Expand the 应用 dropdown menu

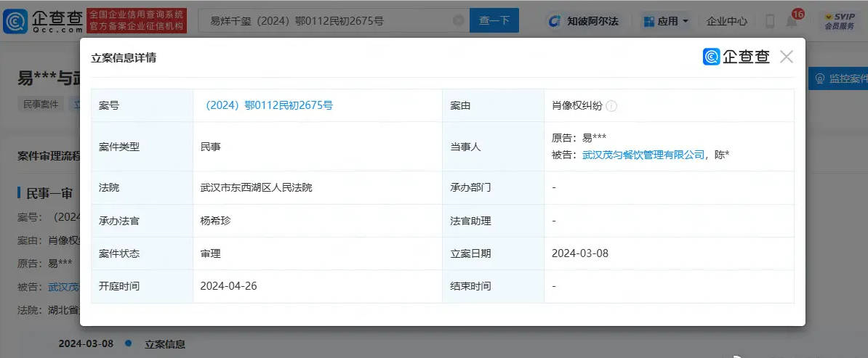[x=665, y=21]
